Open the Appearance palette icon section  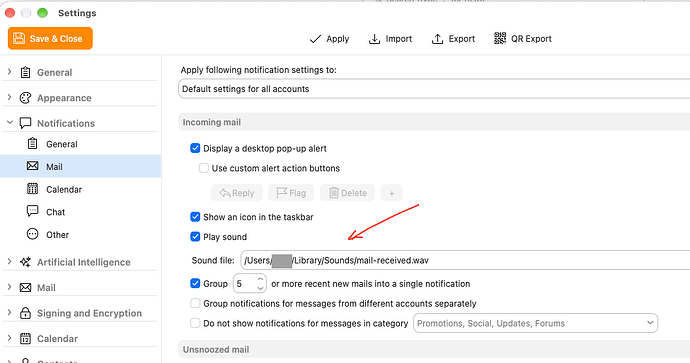pos(26,98)
